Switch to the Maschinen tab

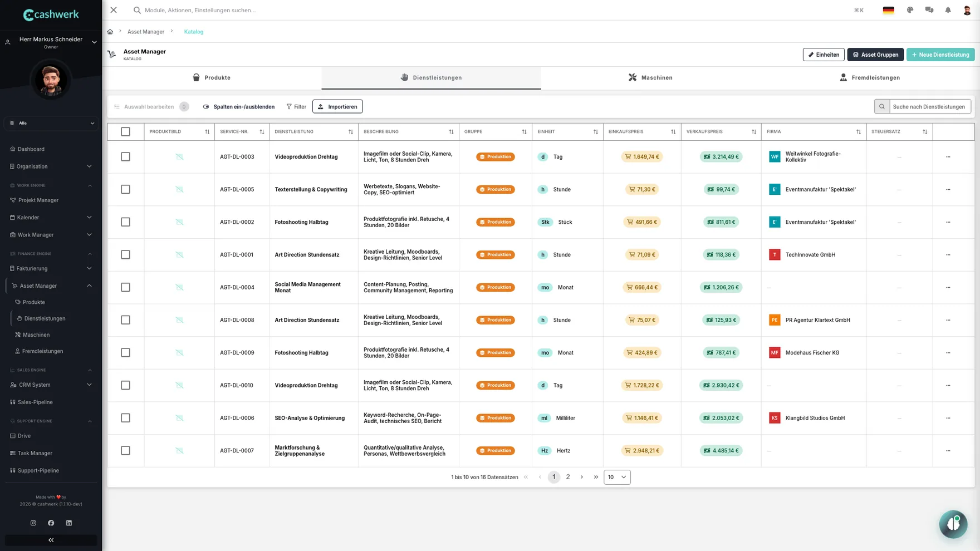(x=650, y=77)
